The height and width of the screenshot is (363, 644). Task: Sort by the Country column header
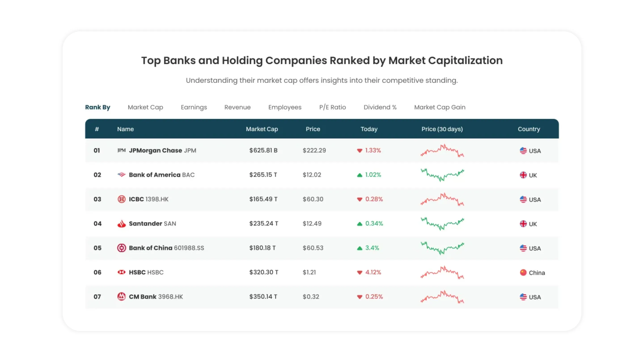click(529, 129)
